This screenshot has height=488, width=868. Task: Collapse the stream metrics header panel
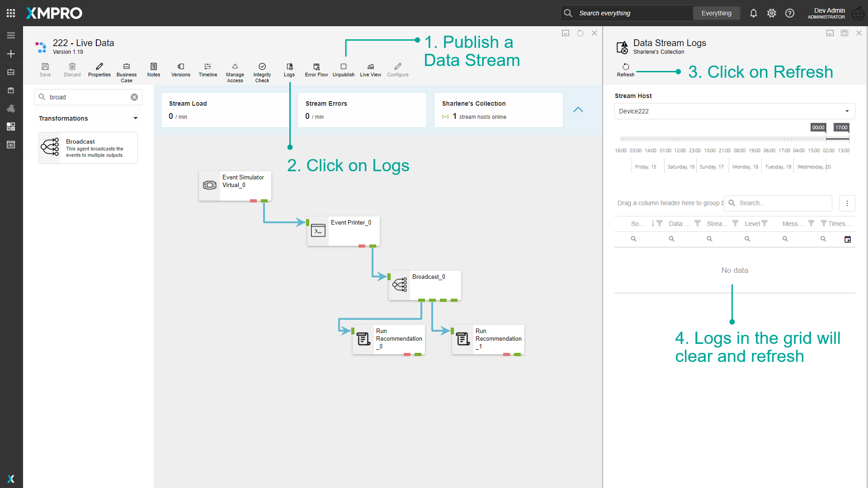(x=578, y=110)
